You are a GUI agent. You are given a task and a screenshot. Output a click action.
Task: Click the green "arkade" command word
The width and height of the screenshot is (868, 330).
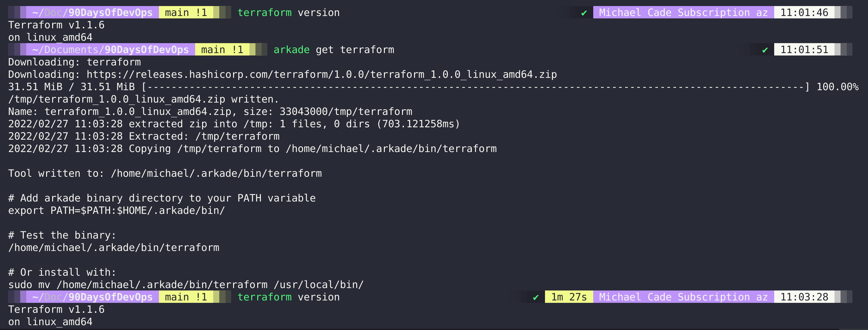click(x=291, y=50)
